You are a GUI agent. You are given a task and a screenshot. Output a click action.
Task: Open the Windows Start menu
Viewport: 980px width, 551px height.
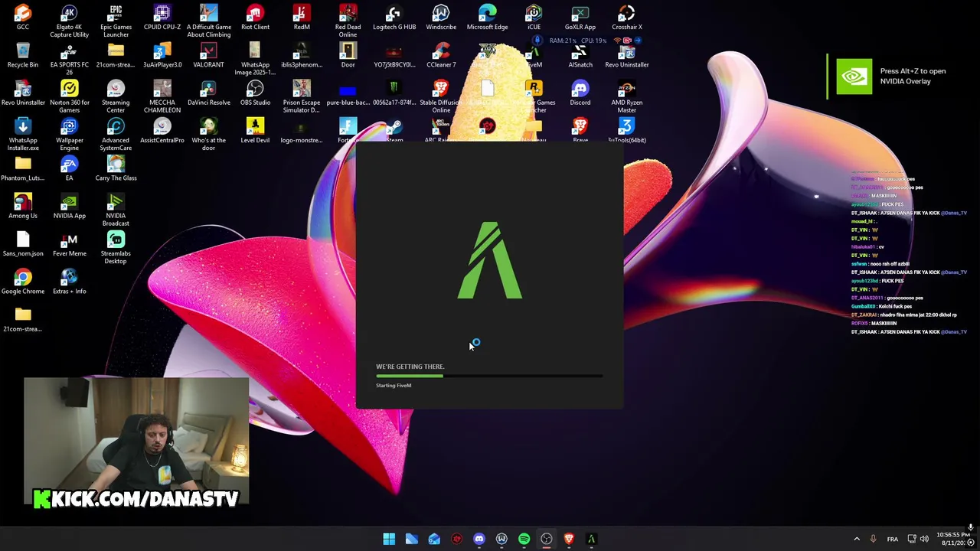pos(389,540)
